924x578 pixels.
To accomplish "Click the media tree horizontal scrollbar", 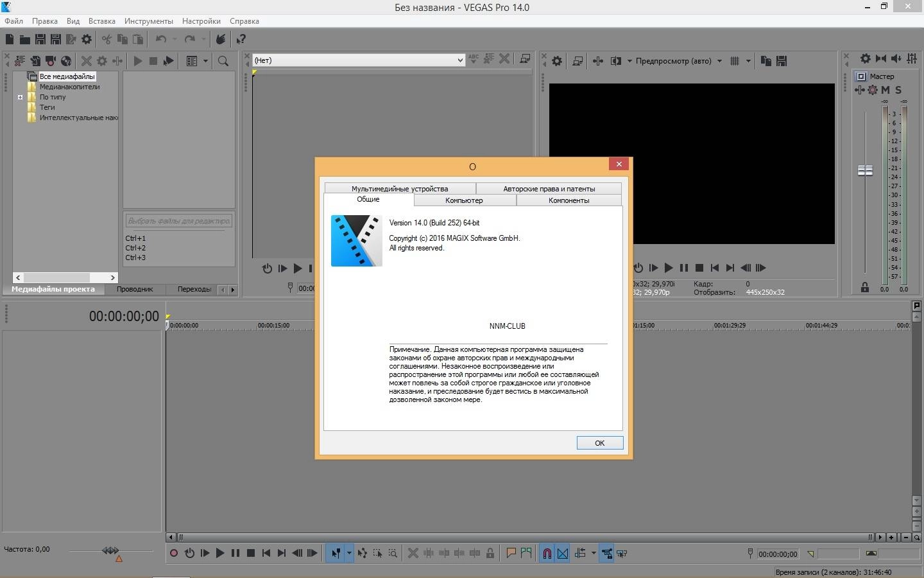I will pos(65,277).
